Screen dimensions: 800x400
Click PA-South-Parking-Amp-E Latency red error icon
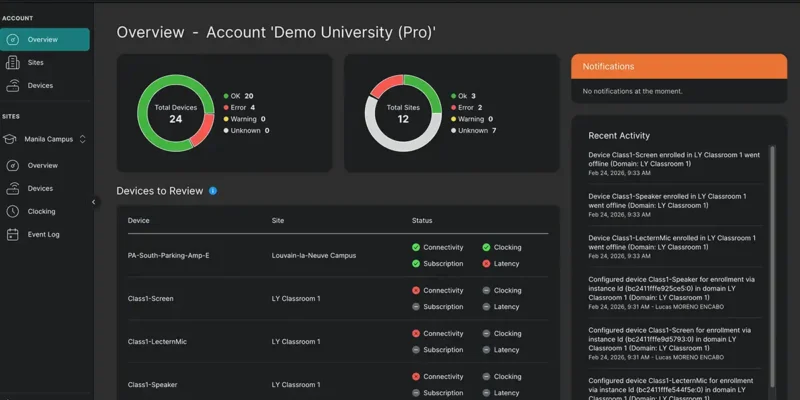tap(486, 264)
